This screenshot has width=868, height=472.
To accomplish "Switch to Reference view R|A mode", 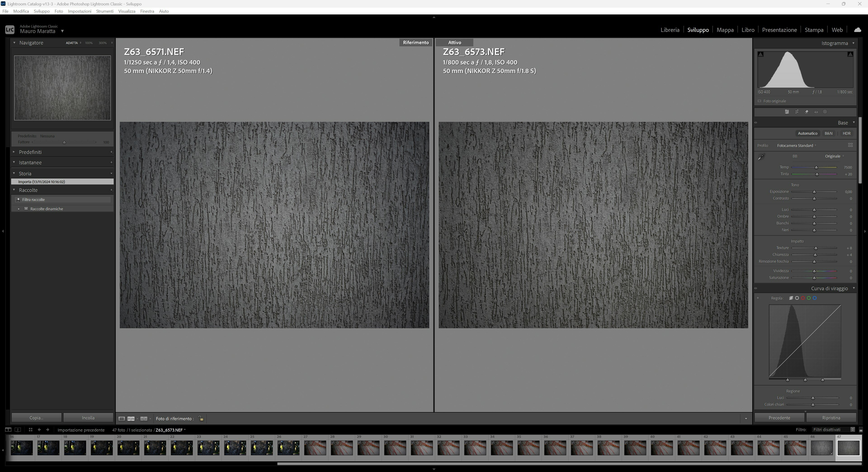I will coord(131,419).
